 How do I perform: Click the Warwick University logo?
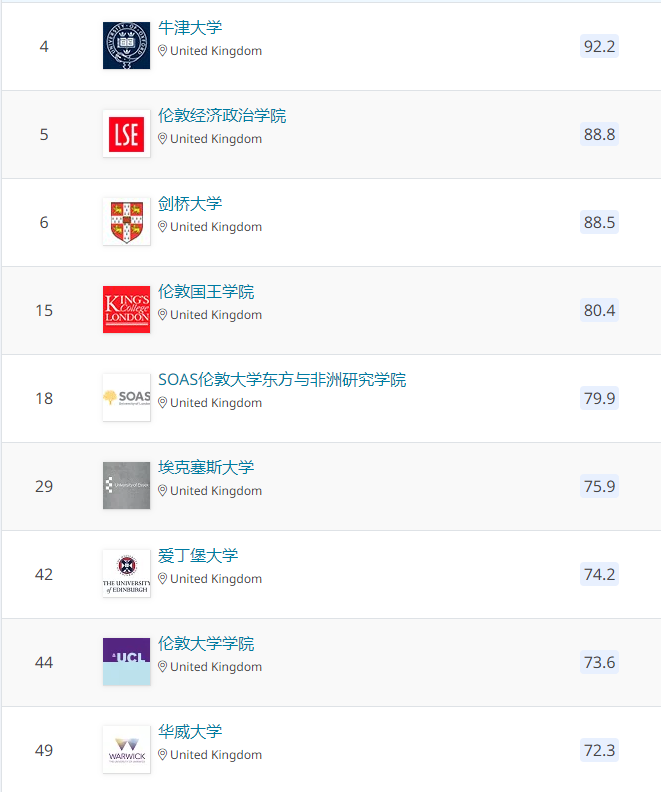click(x=126, y=750)
